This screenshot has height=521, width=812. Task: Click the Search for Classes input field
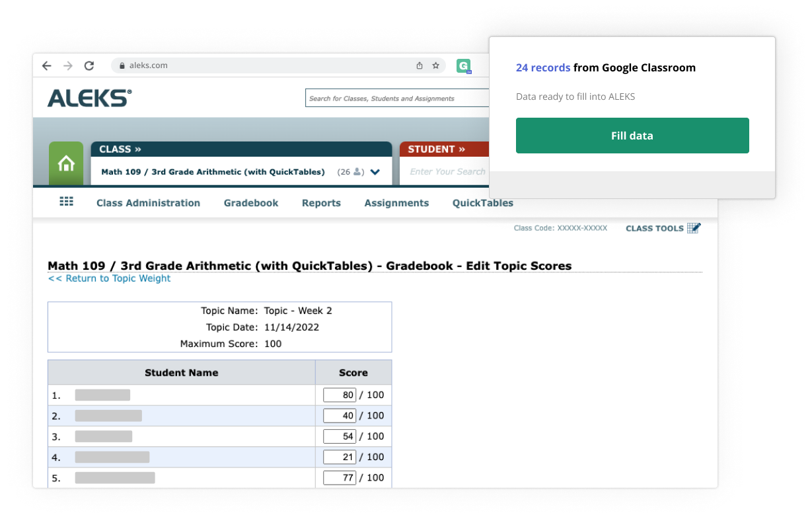(396, 98)
